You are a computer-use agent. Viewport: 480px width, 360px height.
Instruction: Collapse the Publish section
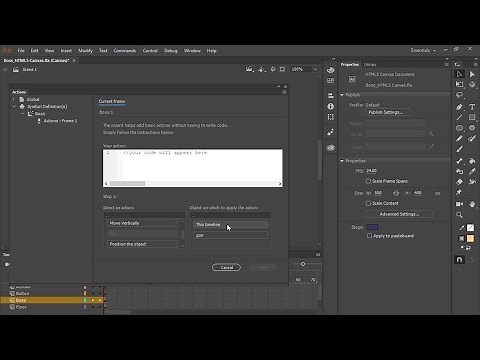(x=342, y=95)
